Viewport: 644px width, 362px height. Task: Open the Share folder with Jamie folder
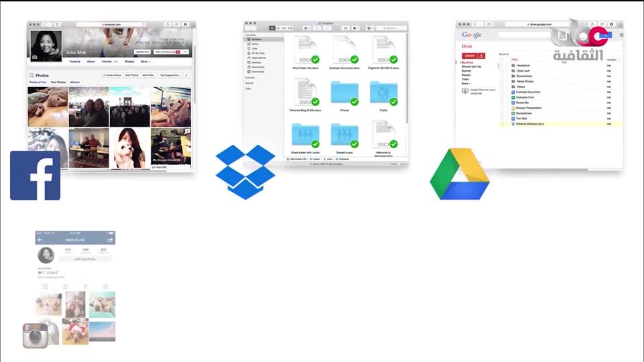tap(306, 135)
